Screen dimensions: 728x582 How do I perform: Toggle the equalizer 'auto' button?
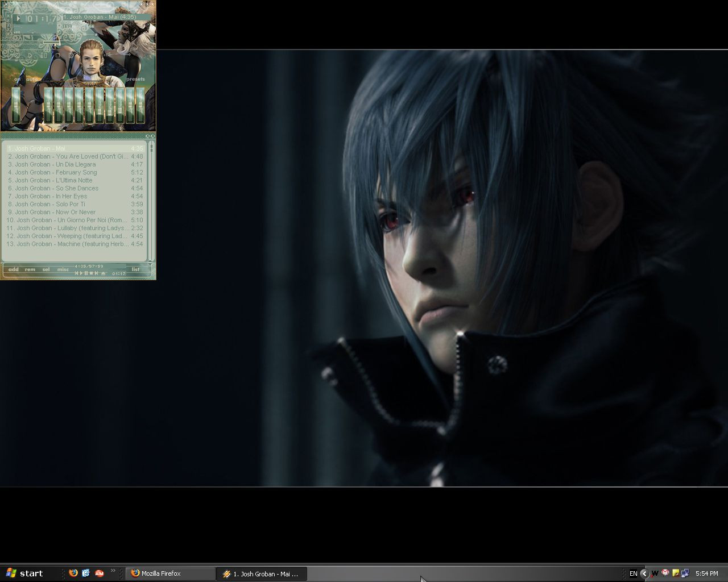32,80
